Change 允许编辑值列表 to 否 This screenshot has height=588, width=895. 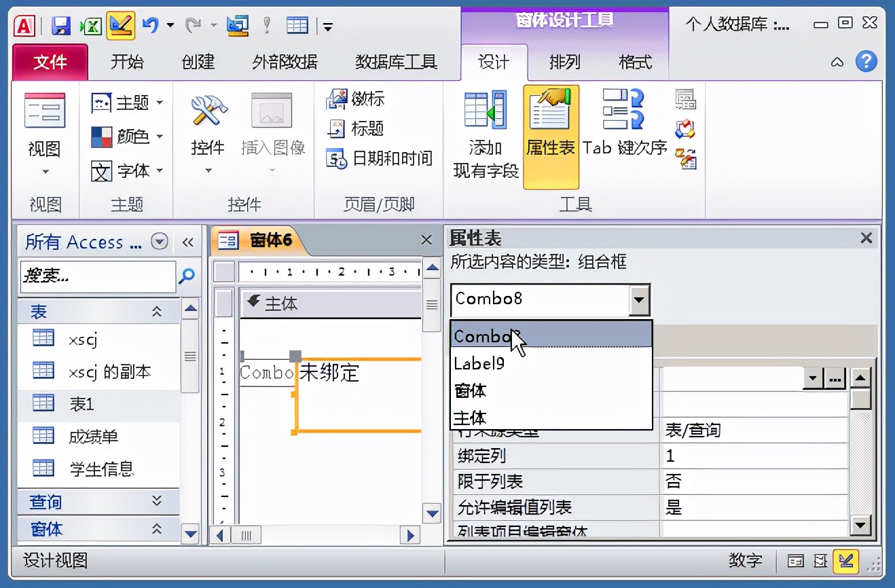click(747, 506)
